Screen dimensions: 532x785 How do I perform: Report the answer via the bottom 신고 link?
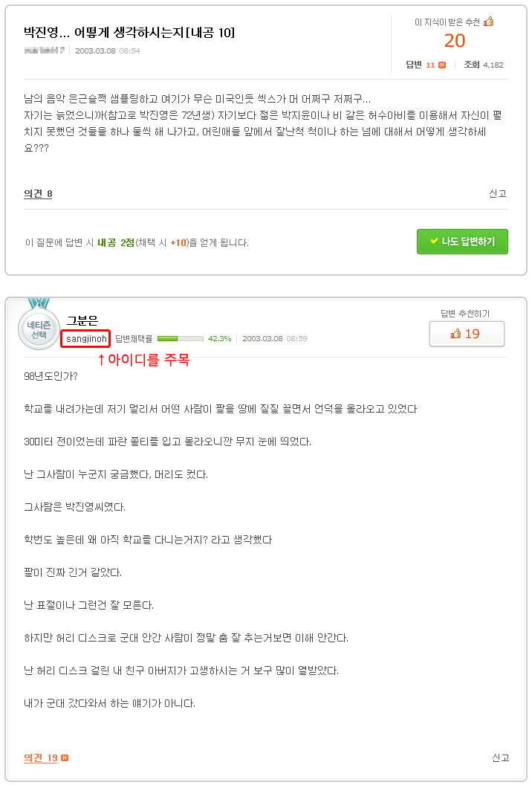[500, 757]
